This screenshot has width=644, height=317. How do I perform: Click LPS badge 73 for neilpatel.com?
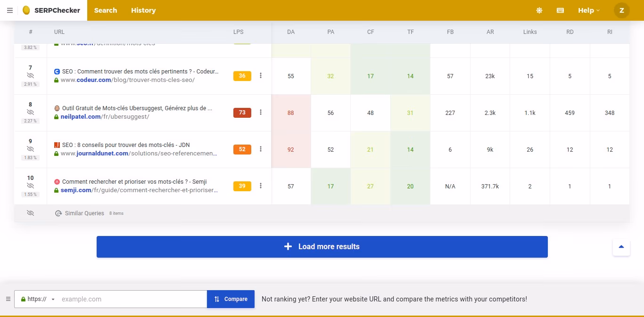(x=242, y=113)
